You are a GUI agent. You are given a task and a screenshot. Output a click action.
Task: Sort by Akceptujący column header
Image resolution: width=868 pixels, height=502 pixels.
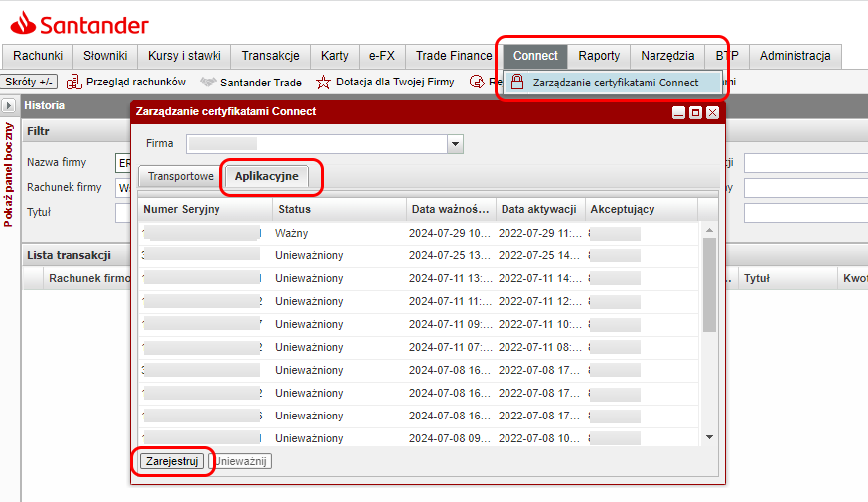pos(641,209)
